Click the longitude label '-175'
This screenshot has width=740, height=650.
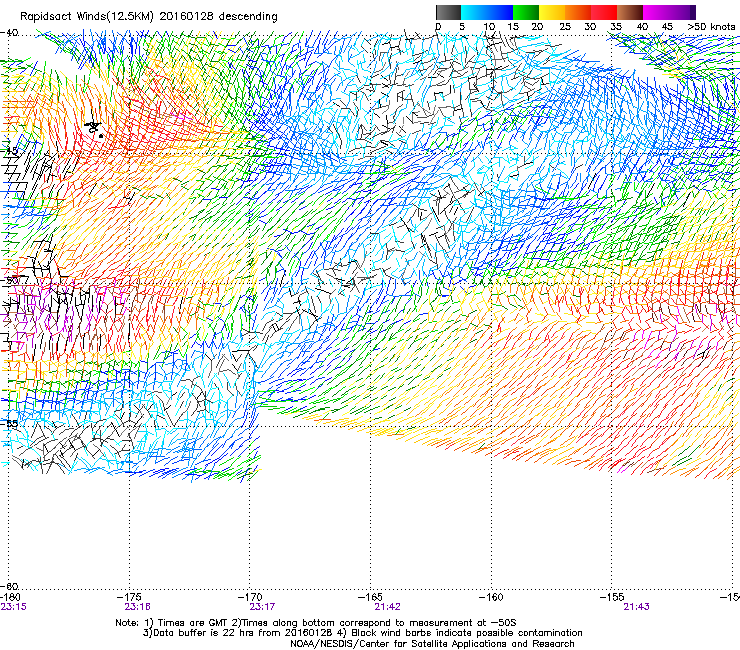[129, 598]
